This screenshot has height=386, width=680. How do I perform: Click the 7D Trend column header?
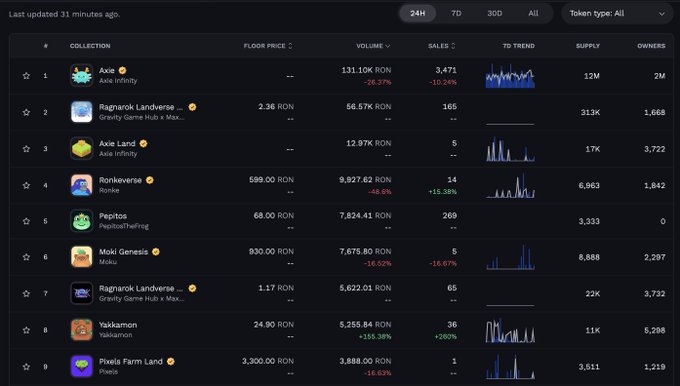(518, 46)
